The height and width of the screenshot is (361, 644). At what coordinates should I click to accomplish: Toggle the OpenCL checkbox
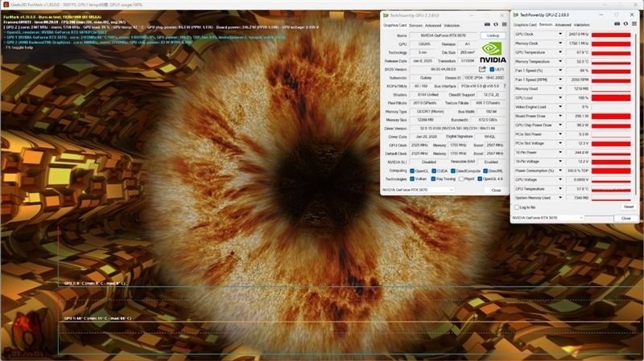click(412, 170)
